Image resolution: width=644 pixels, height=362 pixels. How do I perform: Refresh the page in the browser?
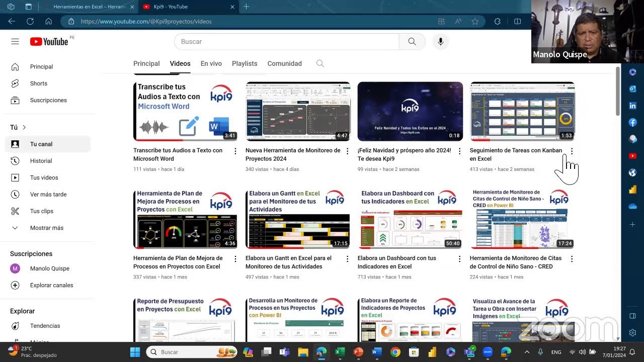point(30,21)
